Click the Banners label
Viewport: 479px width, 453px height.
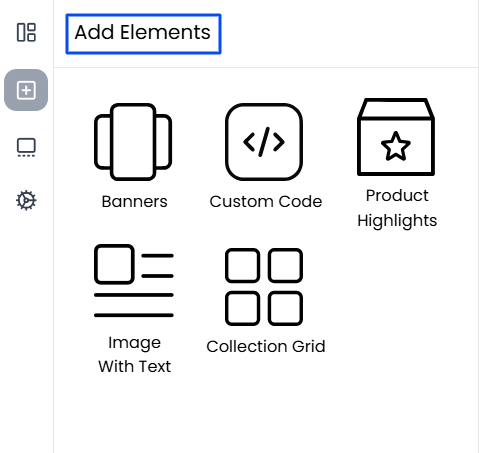coord(134,201)
